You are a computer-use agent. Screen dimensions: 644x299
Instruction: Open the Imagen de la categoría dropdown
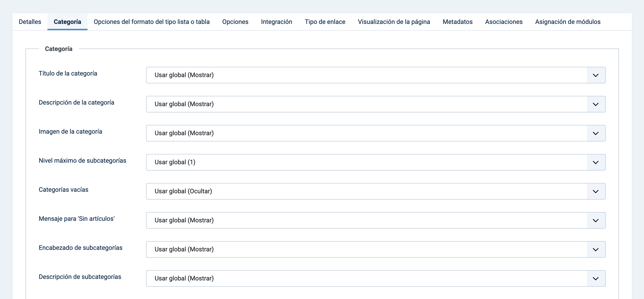(x=376, y=133)
